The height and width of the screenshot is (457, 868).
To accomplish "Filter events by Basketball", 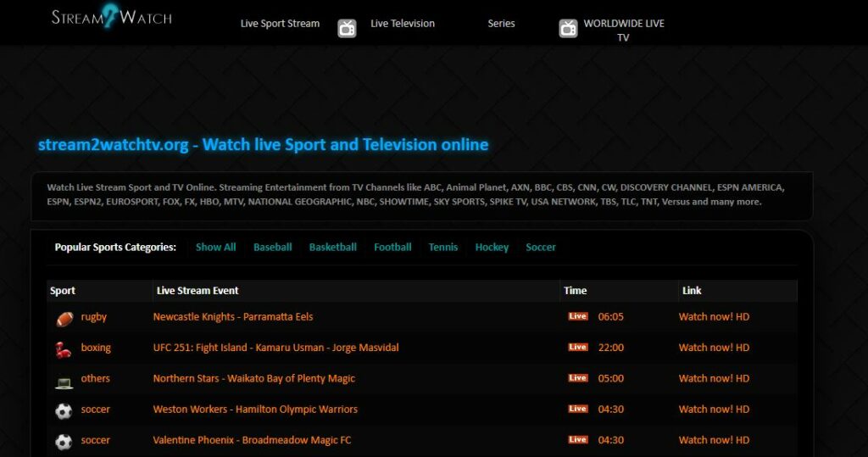I will pyautogui.click(x=332, y=247).
